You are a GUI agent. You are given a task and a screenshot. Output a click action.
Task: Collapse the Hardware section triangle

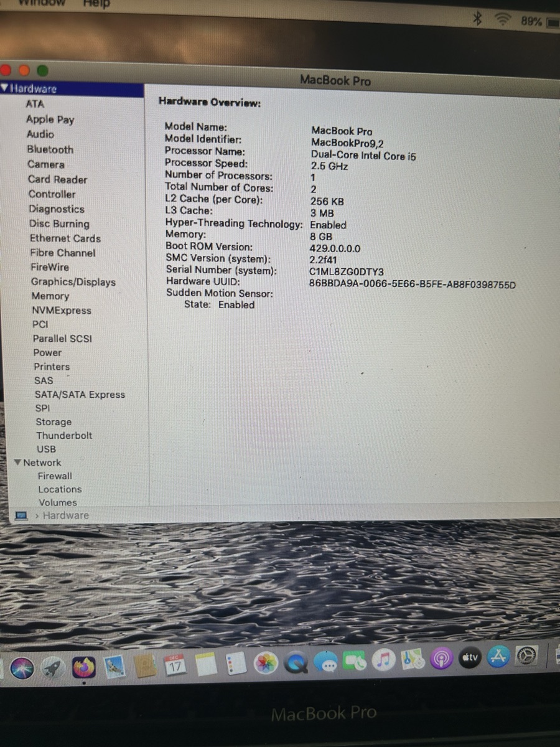(5, 88)
